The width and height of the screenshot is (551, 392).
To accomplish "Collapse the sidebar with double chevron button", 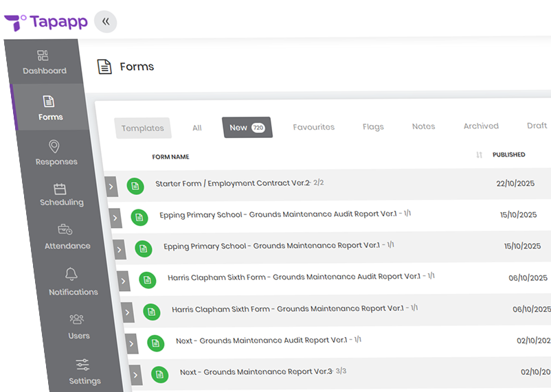I will 105,22.
